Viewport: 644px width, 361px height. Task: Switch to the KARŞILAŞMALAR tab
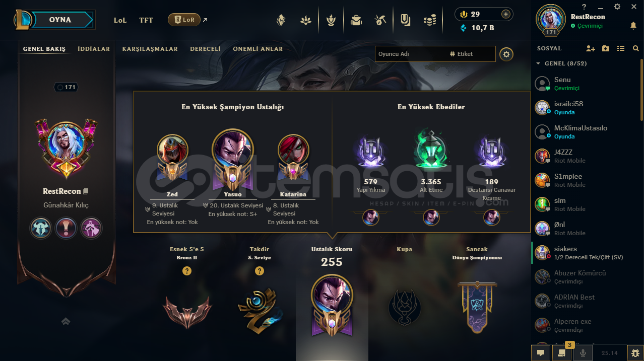[150, 49]
